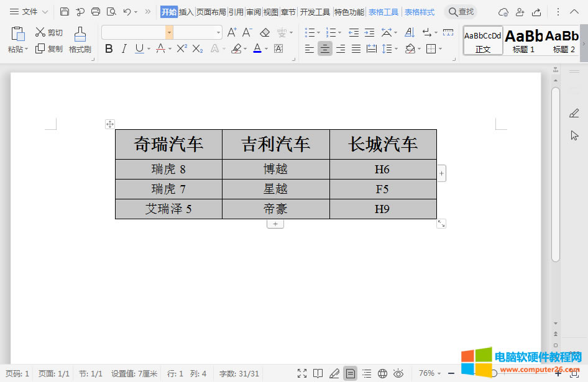
Task: Click the Save icon in quick access toolbar
Action: tap(65, 11)
